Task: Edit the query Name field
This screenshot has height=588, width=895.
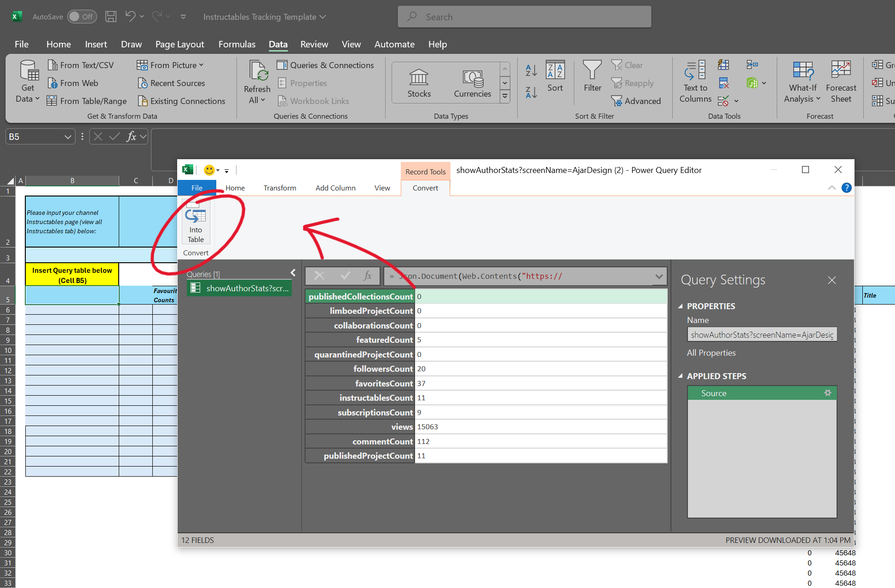Action: click(x=762, y=334)
